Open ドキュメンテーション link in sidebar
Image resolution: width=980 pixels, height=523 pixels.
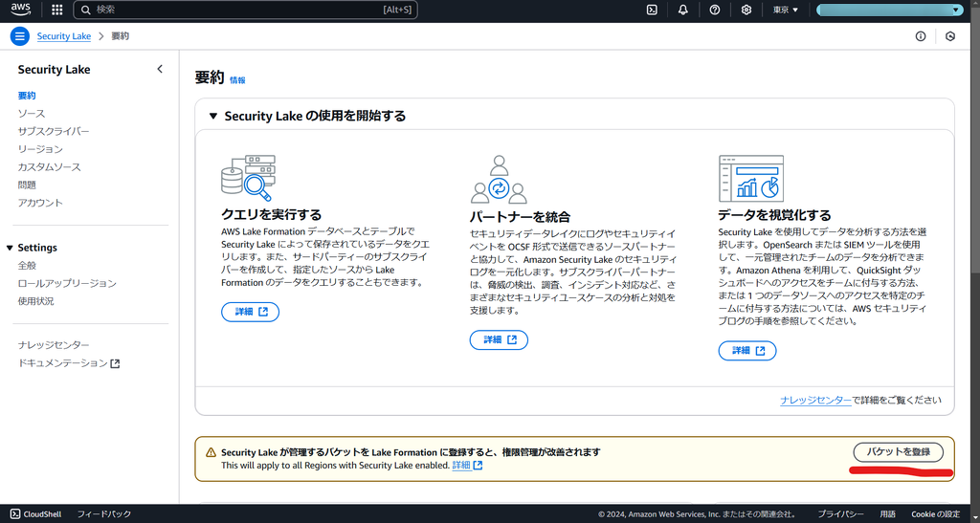pyautogui.click(x=62, y=363)
